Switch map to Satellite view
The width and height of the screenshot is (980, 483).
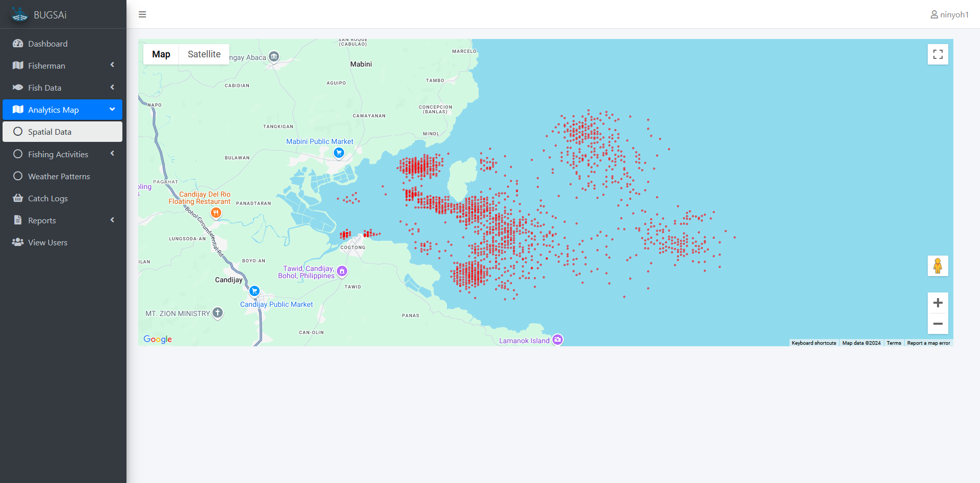(x=204, y=54)
